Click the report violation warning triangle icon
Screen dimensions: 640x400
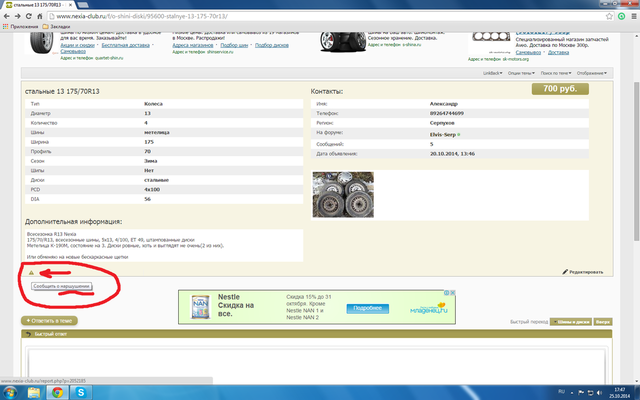point(30,272)
